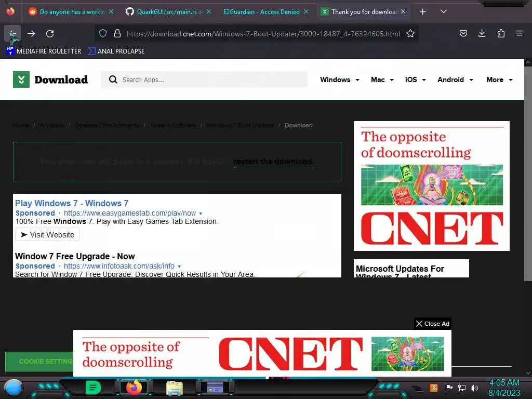Open the taskbar clock showing 4:05 AM
Screen dimensions: 532x399
(504, 388)
